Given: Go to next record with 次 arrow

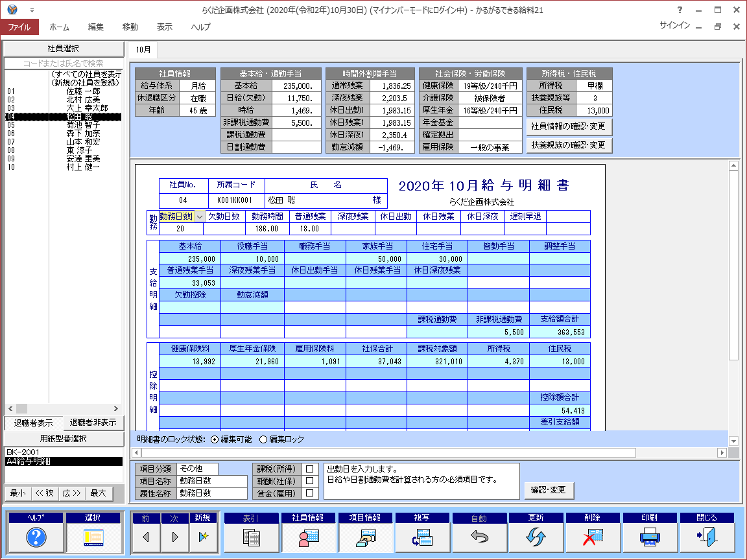Looking at the screenshot, I should pos(174,537).
